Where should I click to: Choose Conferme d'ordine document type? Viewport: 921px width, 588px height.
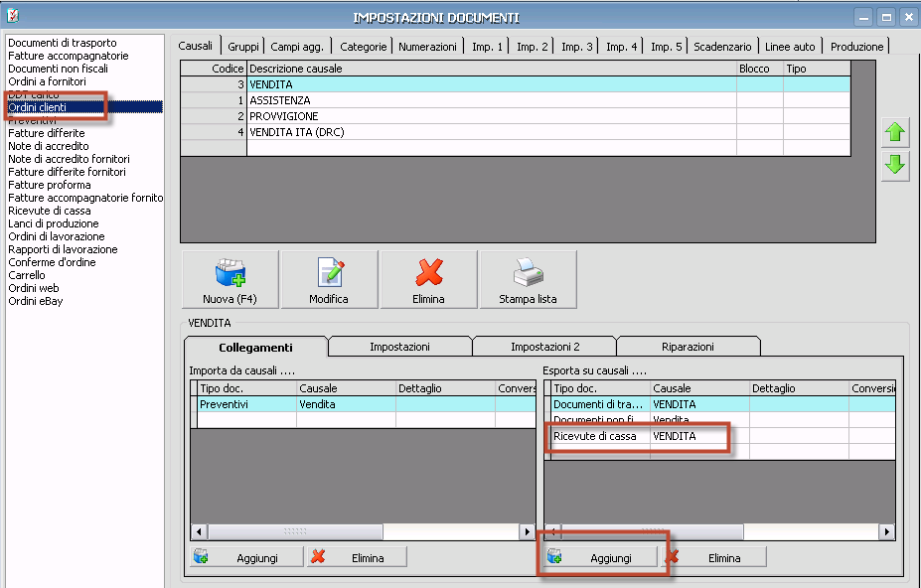tap(52, 262)
